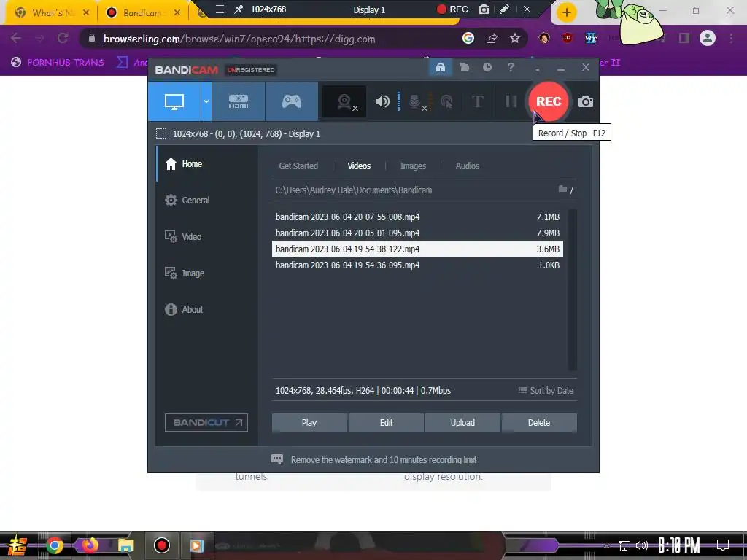The height and width of the screenshot is (560, 747).
Task: Open File Explorer from the taskbar
Action: click(x=125, y=545)
